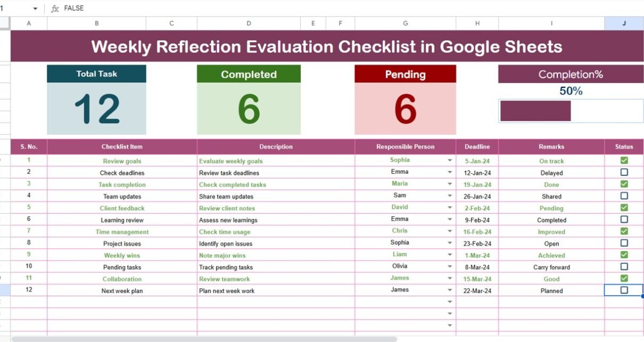Expand the Responsible Person dropdown showing Chris
Viewport: 644px width, 342px height.
(450, 232)
